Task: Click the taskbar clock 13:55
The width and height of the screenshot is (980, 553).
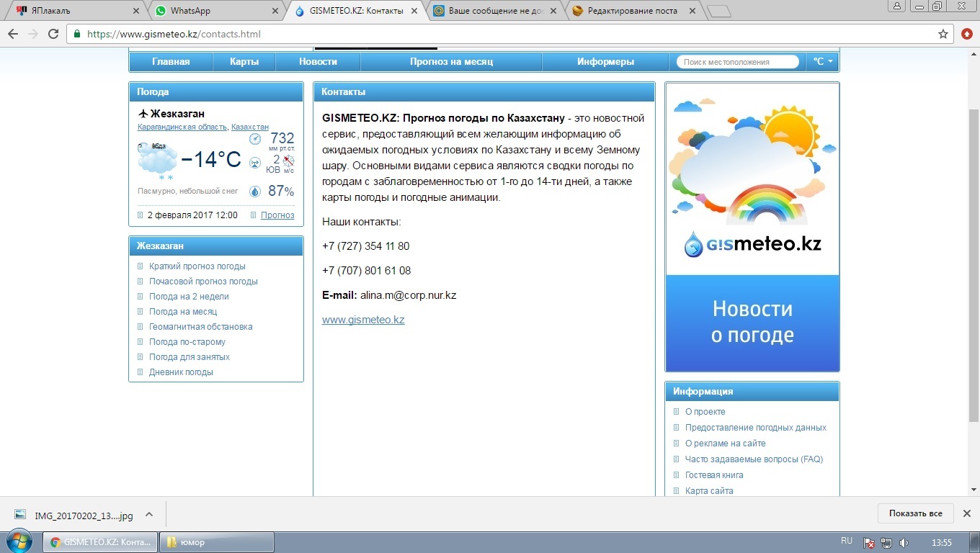Action: click(x=942, y=542)
